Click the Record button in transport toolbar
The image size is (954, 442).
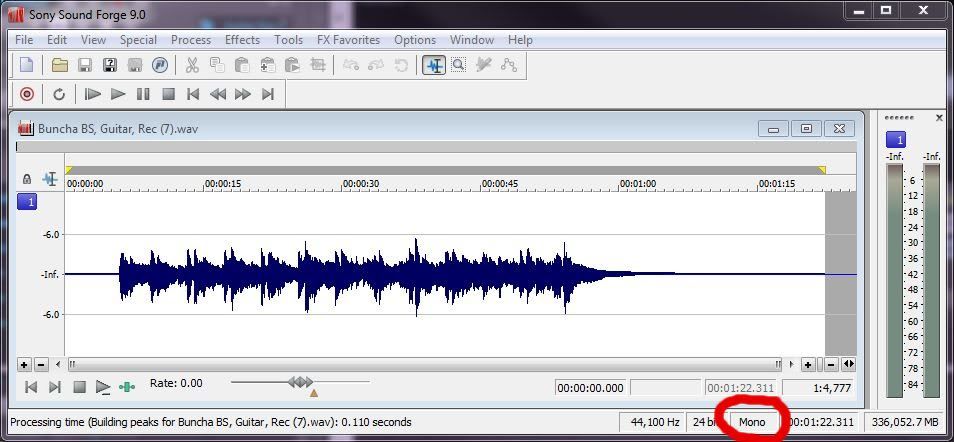(27, 94)
